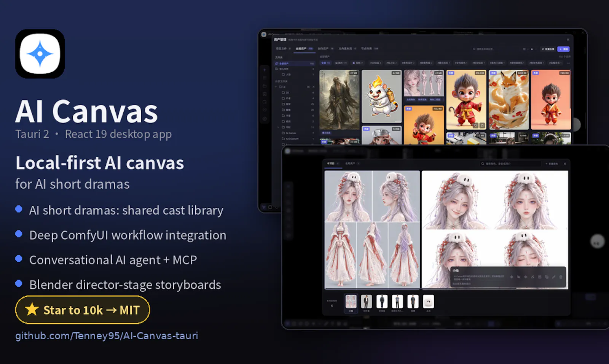Image resolution: width=609 pixels, height=364 pixels.
Task: Close the character library window
Action: [565, 164]
